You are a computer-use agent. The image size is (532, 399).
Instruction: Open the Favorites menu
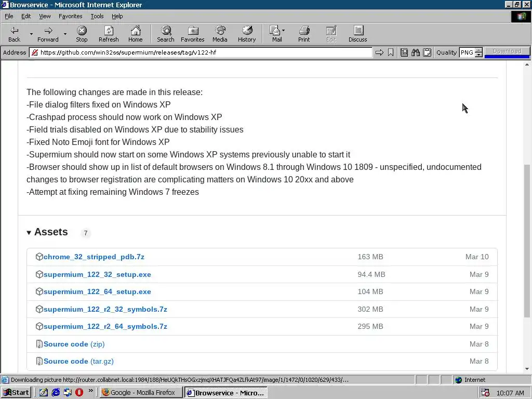coord(70,16)
